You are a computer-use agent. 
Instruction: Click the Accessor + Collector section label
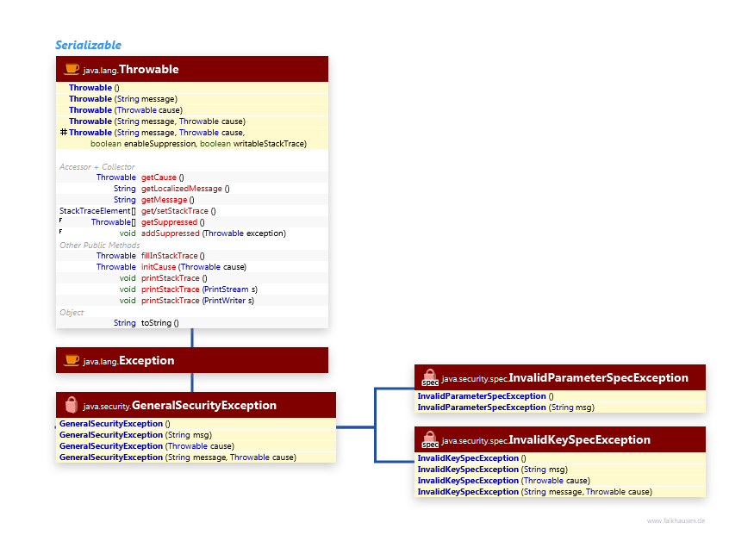pos(97,167)
